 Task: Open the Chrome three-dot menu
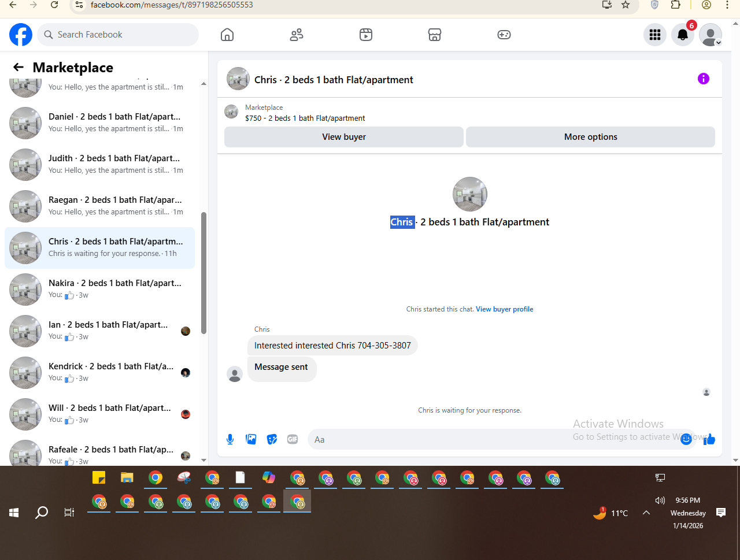click(727, 5)
